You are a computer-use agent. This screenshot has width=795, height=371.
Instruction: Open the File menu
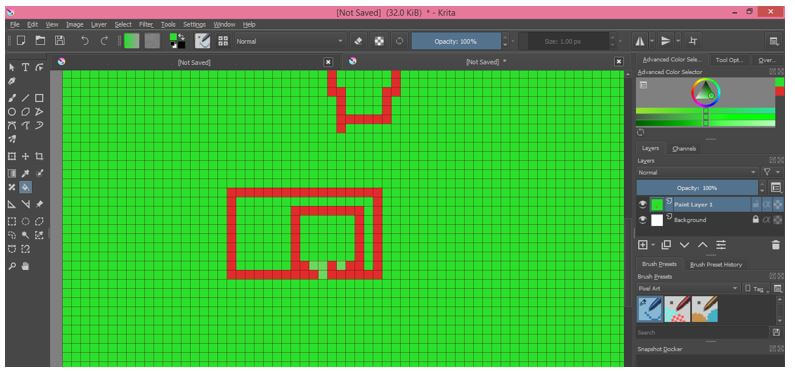pyautogui.click(x=14, y=24)
